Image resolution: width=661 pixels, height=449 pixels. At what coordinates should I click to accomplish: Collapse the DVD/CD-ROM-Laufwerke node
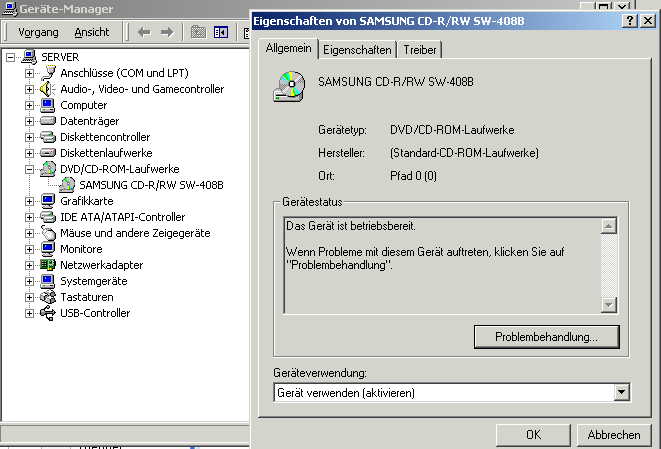point(29,169)
